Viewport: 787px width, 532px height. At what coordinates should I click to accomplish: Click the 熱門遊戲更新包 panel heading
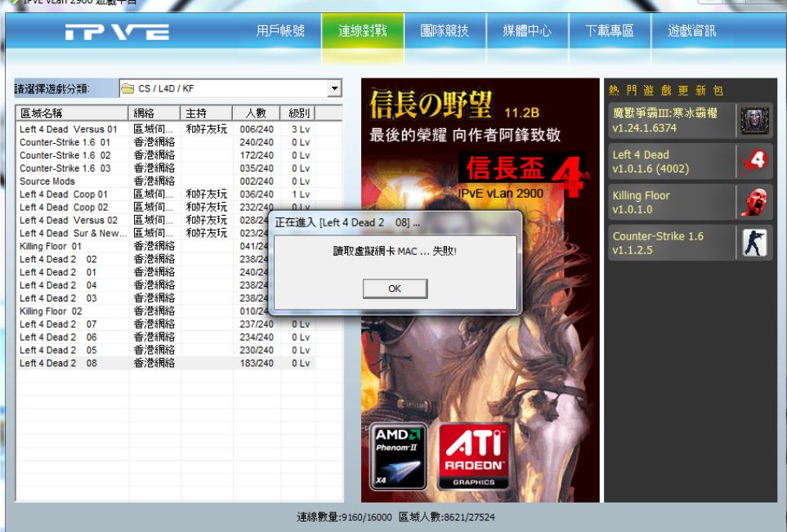coord(665,91)
